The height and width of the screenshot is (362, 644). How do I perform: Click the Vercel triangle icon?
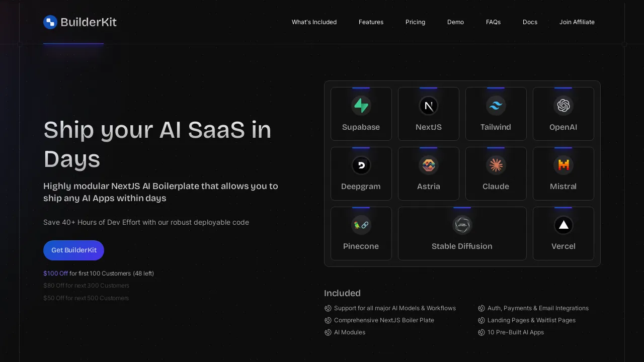(563, 225)
